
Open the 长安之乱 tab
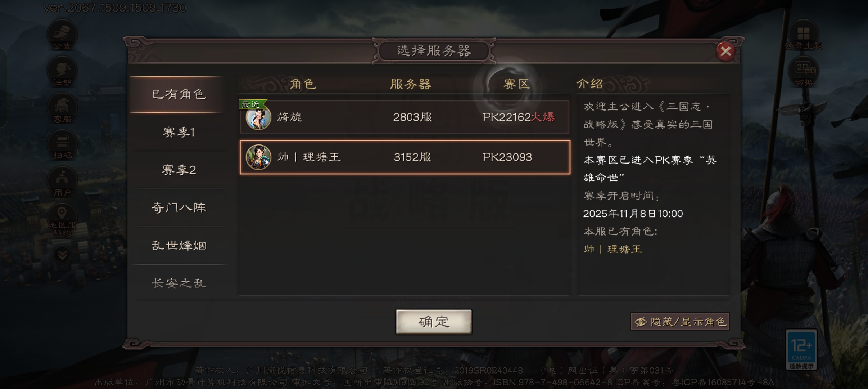(178, 283)
